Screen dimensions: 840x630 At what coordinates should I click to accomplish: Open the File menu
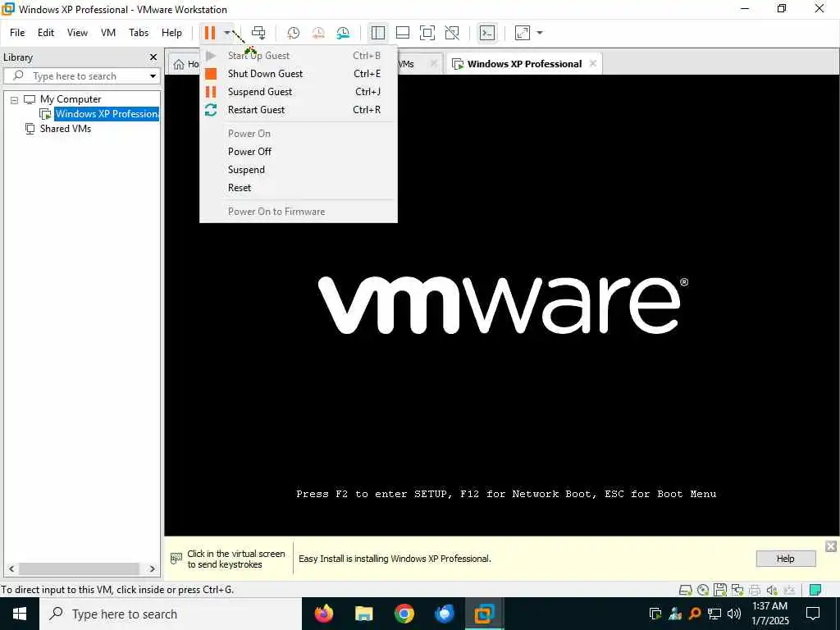pos(17,33)
